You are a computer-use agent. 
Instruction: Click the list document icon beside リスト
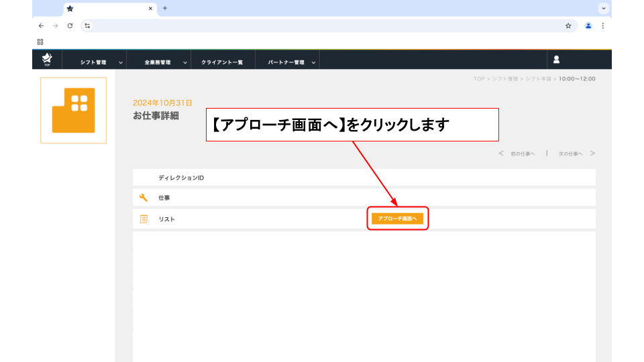click(x=143, y=219)
